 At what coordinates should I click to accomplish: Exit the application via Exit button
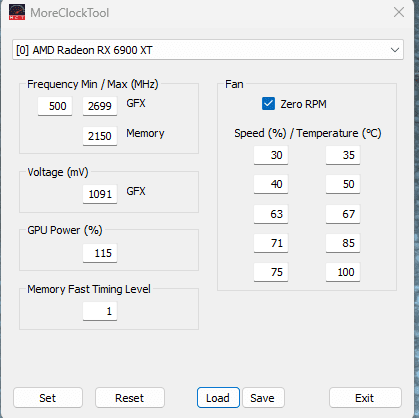[365, 398]
